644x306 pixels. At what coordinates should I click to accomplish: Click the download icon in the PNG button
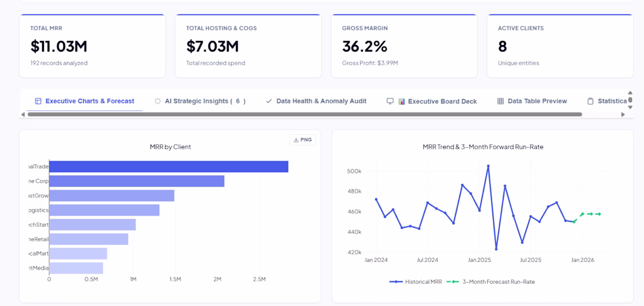tap(296, 140)
